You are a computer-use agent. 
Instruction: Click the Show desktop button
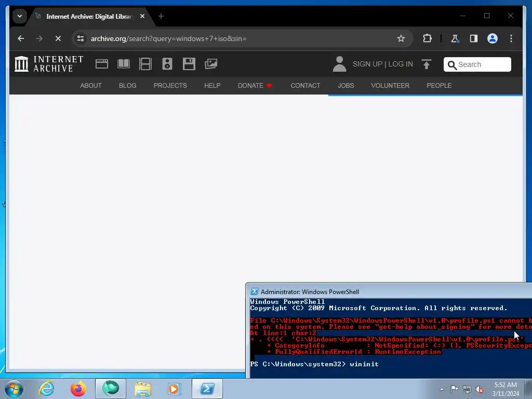pos(528,389)
